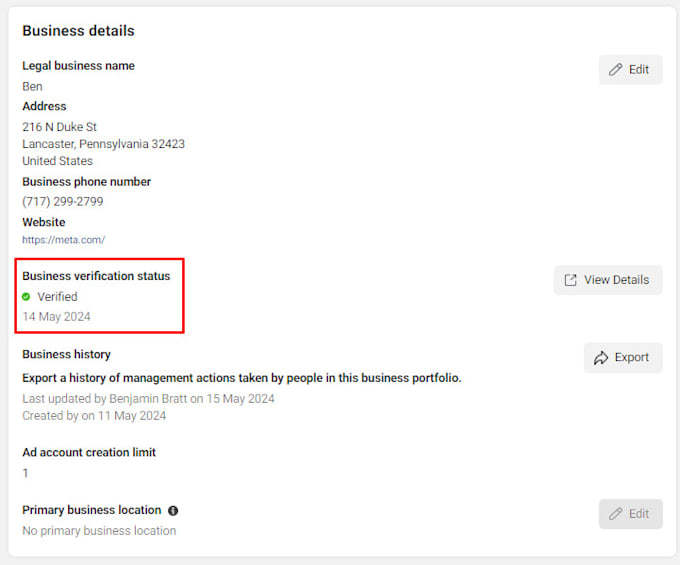This screenshot has width=680, height=565.
Task: Select the 'Legal business name' label
Action: pyautogui.click(x=78, y=66)
